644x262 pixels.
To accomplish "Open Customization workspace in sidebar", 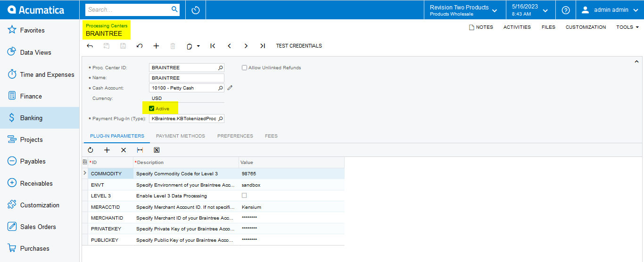I will pyautogui.click(x=40, y=205).
